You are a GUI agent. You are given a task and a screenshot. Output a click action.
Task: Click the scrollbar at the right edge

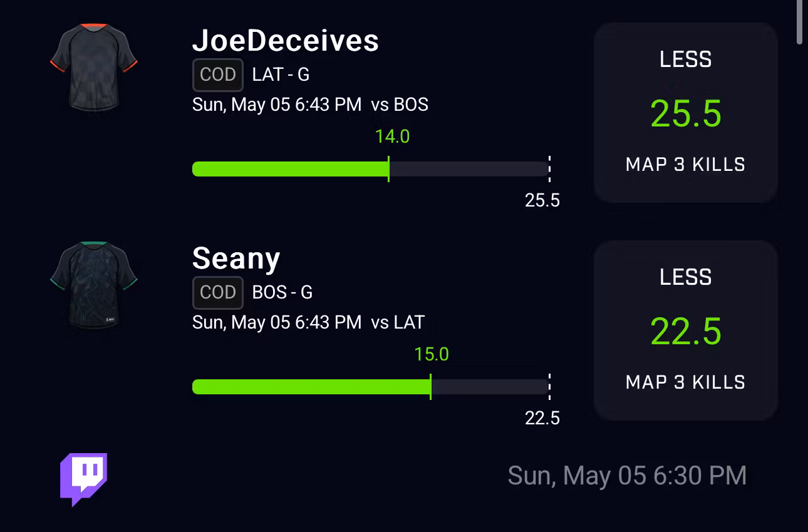(x=800, y=23)
